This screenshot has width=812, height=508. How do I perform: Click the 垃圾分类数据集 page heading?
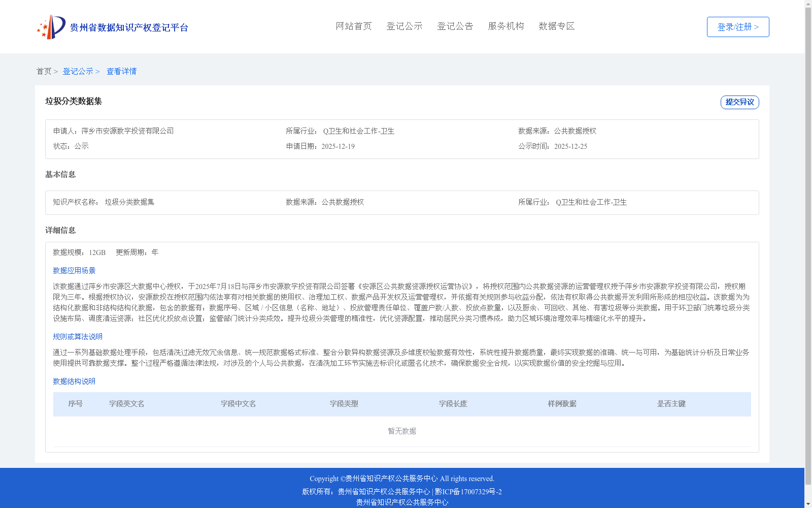[x=74, y=102]
